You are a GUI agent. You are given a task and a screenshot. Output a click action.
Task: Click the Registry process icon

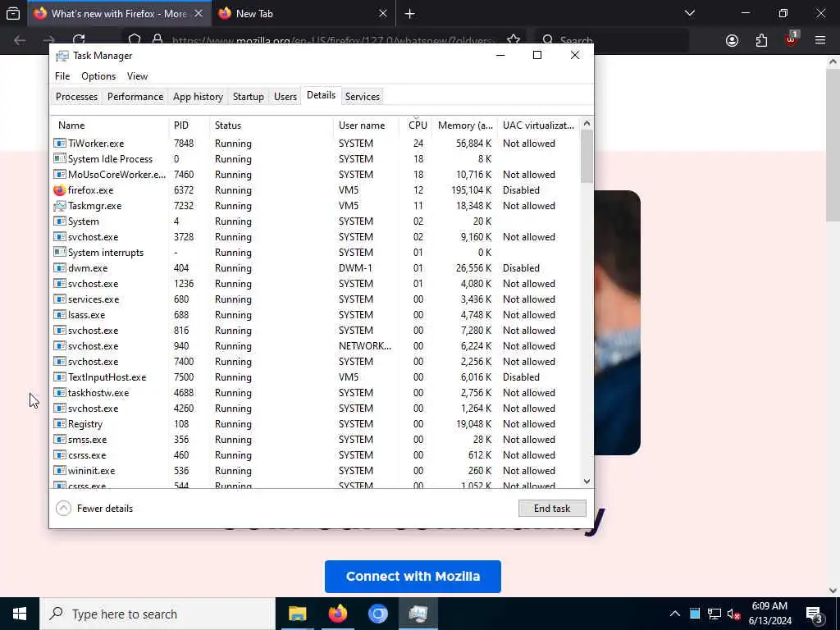tap(59, 424)
